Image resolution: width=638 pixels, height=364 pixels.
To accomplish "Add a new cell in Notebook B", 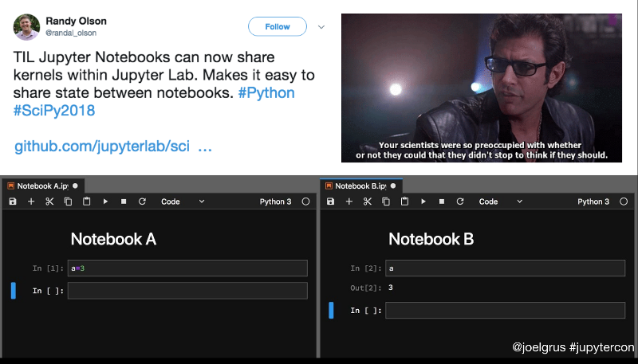I will 349,202.
